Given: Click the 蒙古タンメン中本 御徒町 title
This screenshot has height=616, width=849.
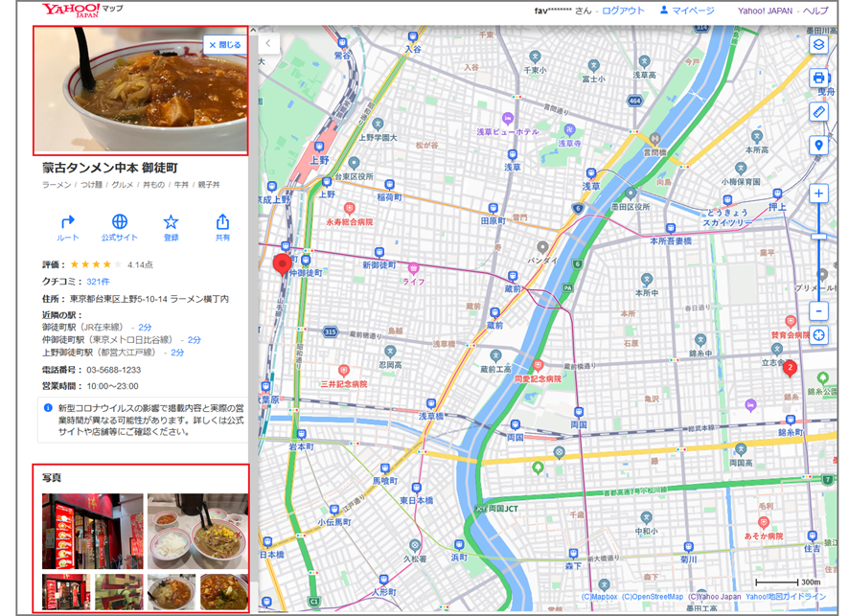Looking at the screenshot, I should click(110, 168).
